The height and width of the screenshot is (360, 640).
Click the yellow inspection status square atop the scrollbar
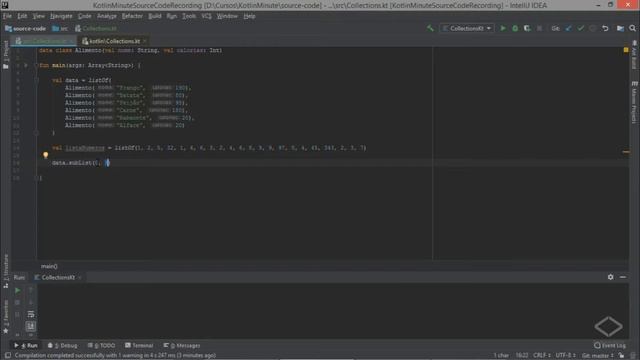(626, 50)
